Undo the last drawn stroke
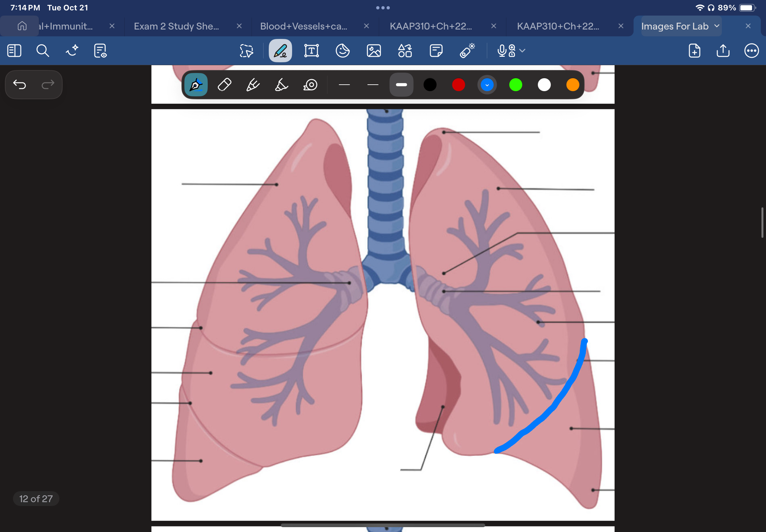The image size is (766, 532). [x=20, y=85]
